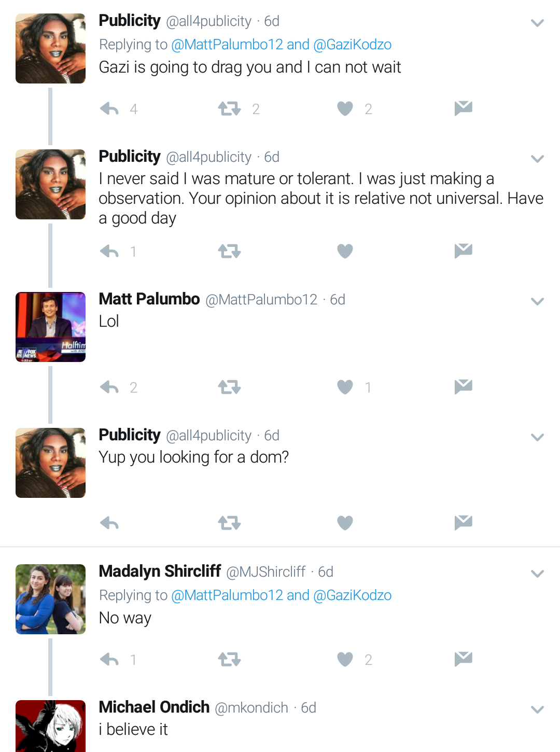Expand options menu on Michael Ondich's tweet
The width and height of the screenshot is (560, 752).
point(538,709)
